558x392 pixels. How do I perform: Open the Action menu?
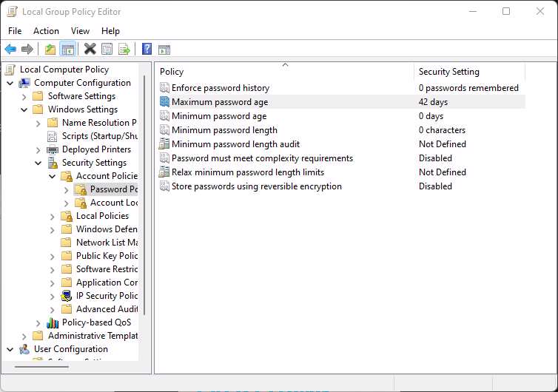tap(46, 31)
